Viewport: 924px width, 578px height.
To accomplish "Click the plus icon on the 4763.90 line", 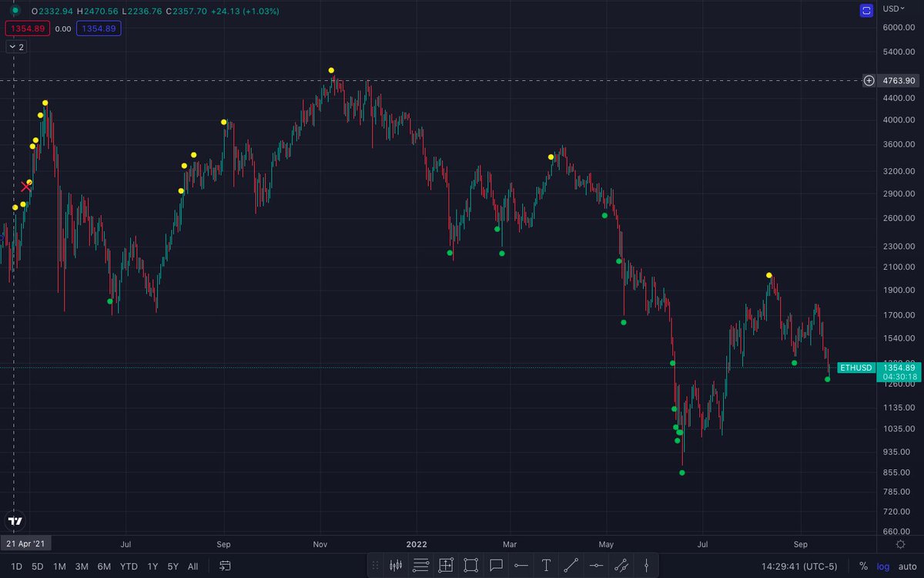I will point(869,80).
